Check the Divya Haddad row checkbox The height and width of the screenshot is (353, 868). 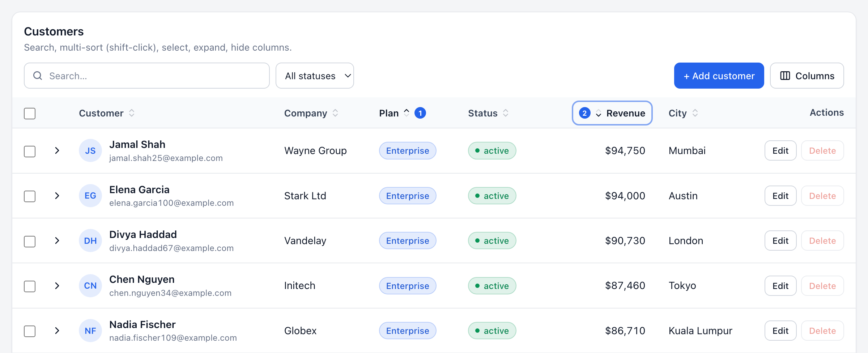pos(30,241)
